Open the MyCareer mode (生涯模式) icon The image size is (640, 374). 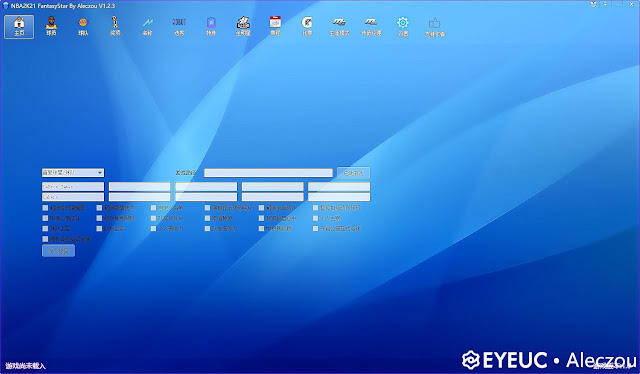click(x=339, y=27)
